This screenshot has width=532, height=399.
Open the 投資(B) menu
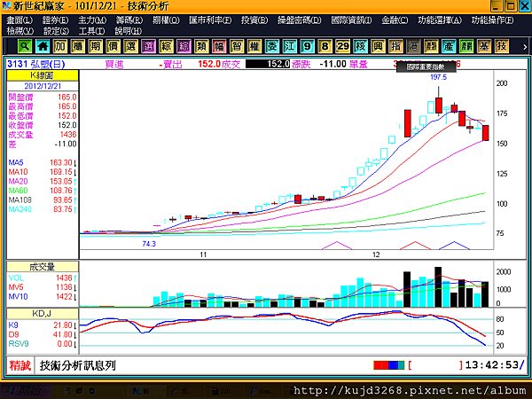[254, 20]
